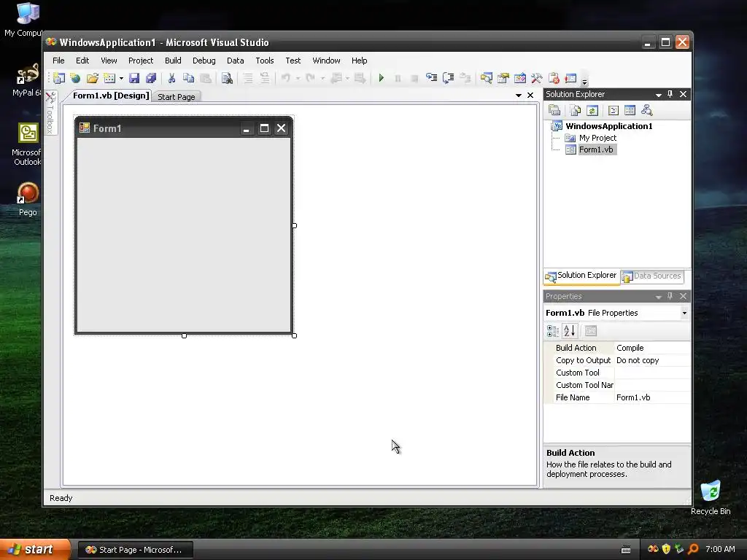The width and height of the screenshot is (747, 560).
Task: Open the Data menu
Action: [x=236, y=61]
